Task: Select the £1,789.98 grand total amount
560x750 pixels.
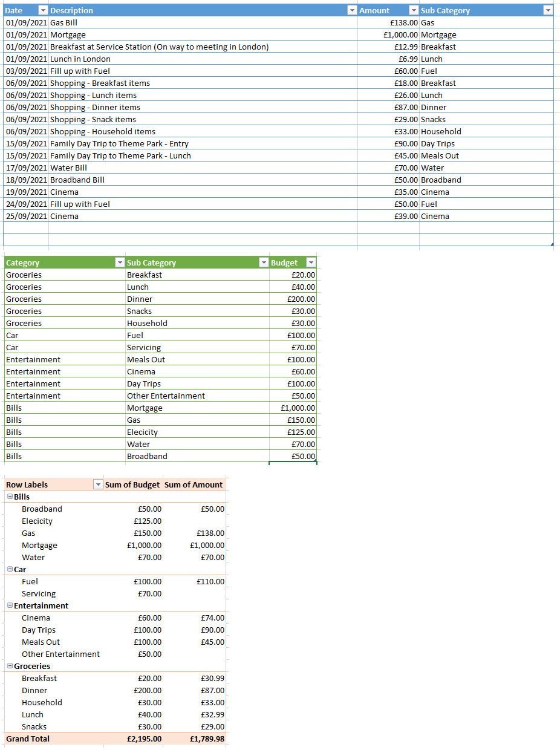Action: click(207, 739)
